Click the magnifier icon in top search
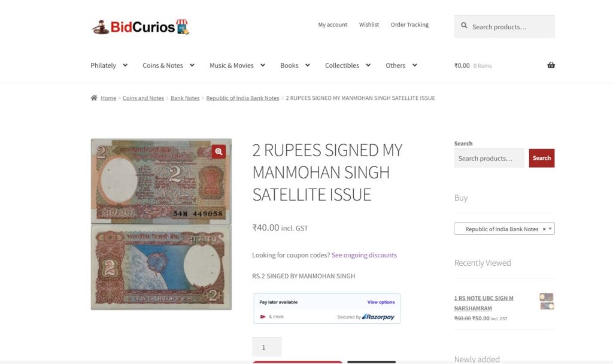 tap(464, 26)
